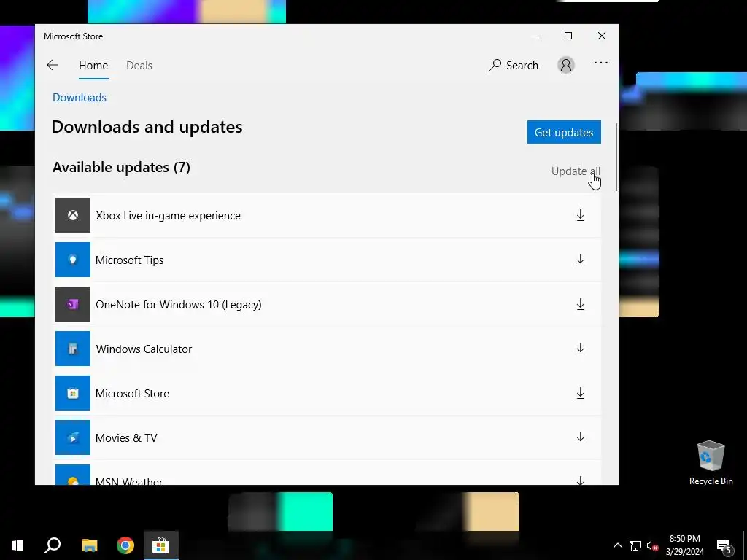Viewport: 747px width, 560px height.
Task: Open File Explorer from the taskbar
Action: click(89, 545)
